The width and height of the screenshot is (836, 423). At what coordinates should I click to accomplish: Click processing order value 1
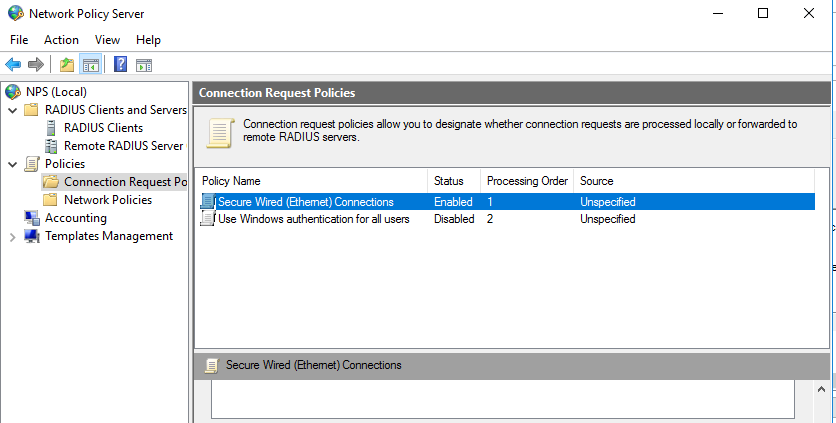(490, 202)
